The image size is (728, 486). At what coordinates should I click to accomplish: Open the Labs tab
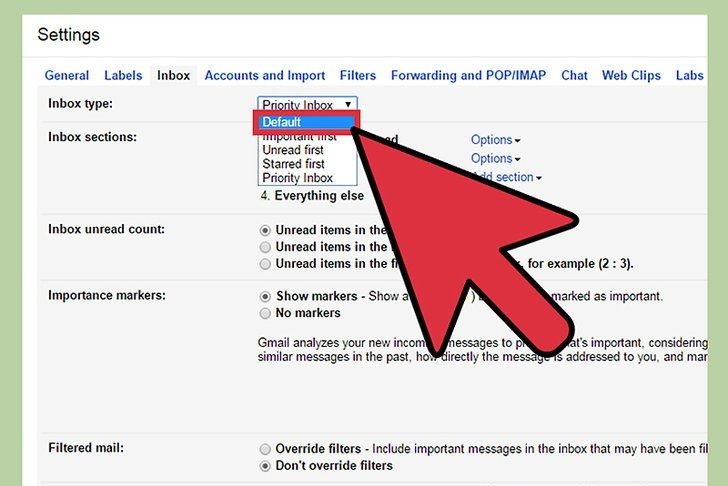[690, 75]
